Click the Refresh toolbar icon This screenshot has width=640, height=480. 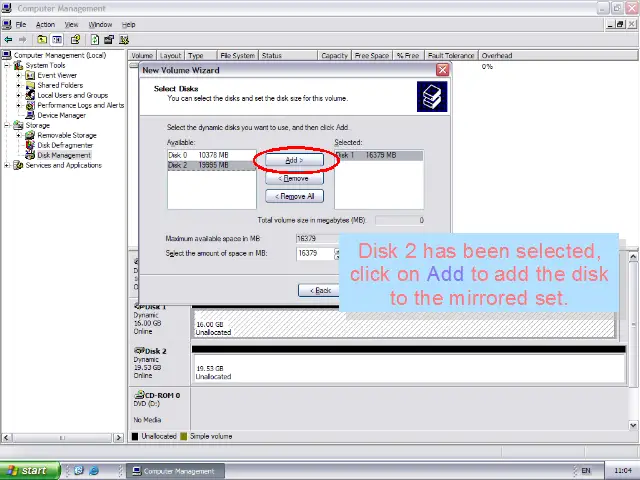95,40
